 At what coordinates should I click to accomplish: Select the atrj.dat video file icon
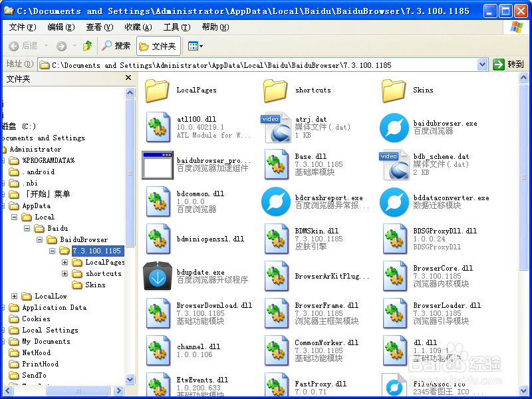point(276,128)
